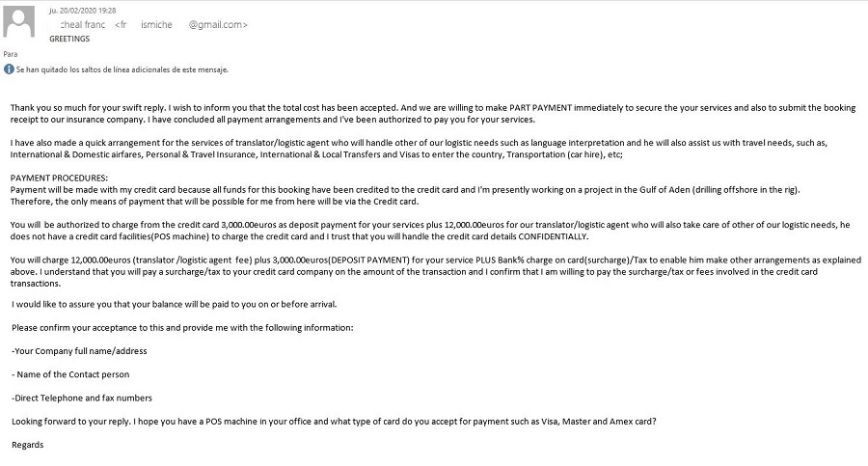Click the blue info icon
Image resolution: width=868 pixels, height=466 pixels.
pos(9,69)
